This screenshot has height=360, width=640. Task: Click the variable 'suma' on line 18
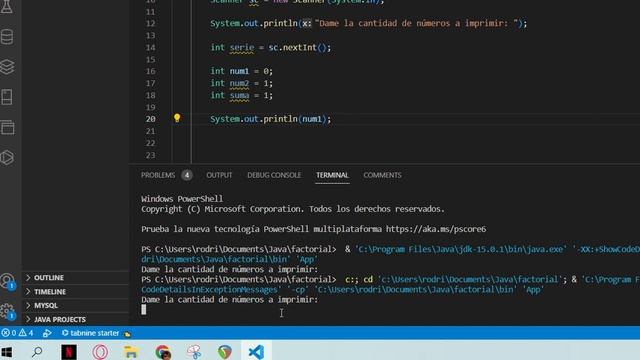(239, 95)
